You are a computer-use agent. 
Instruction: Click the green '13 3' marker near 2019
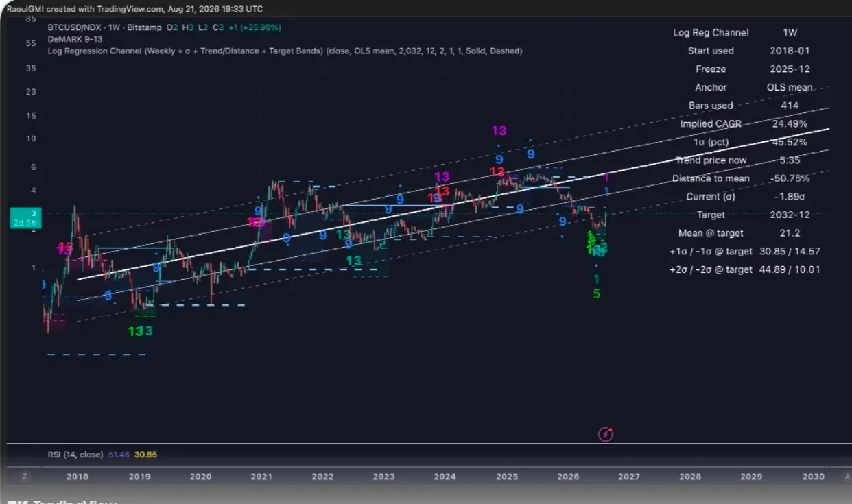point(140,331)
